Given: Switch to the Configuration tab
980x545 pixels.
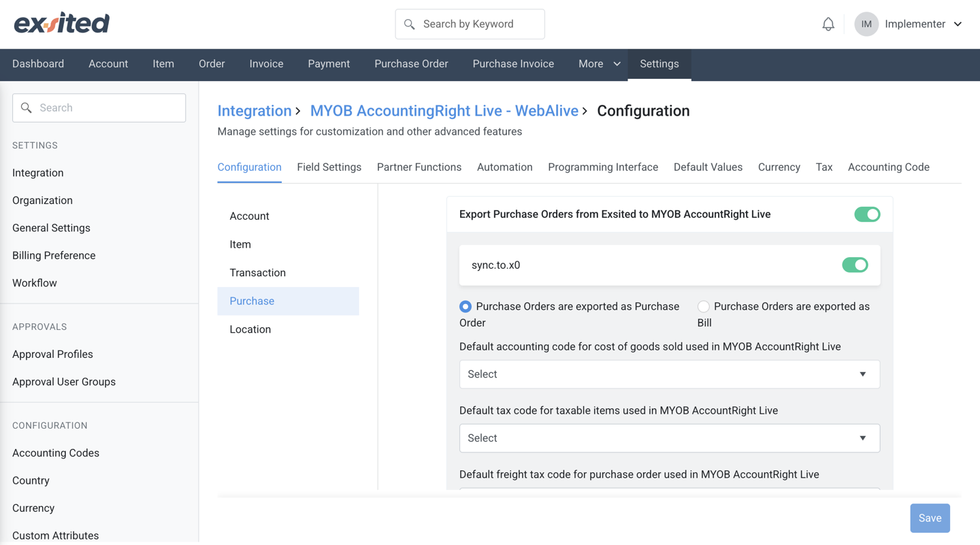Looking at the screenshot, I should pos(249,167).
